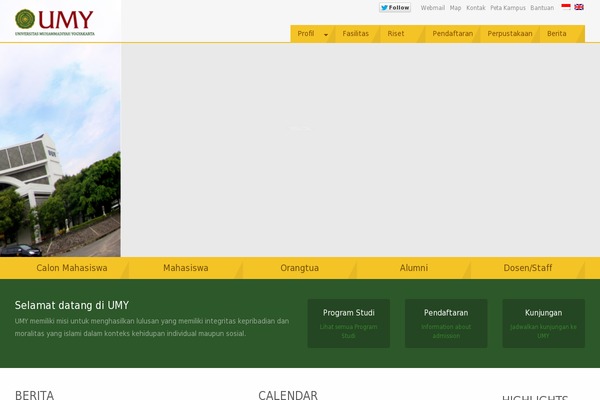Click the Program Studi box

[349, 323]
